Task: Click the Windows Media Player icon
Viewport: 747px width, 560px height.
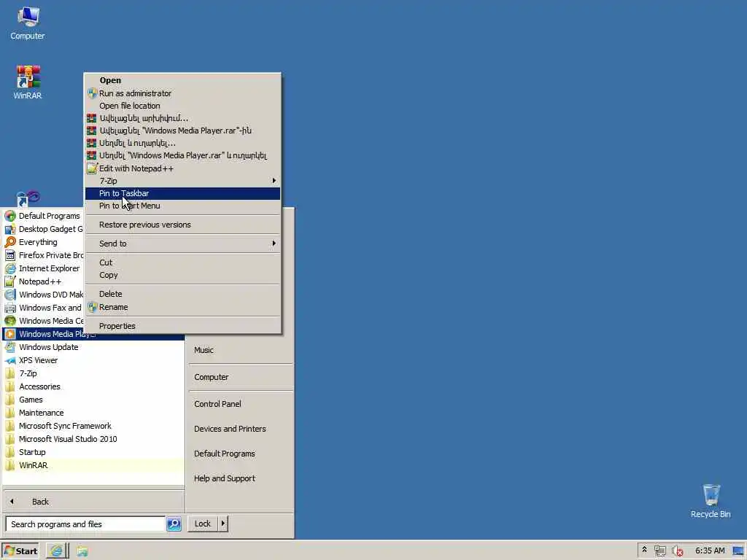Action: click(x=10, y=334)
